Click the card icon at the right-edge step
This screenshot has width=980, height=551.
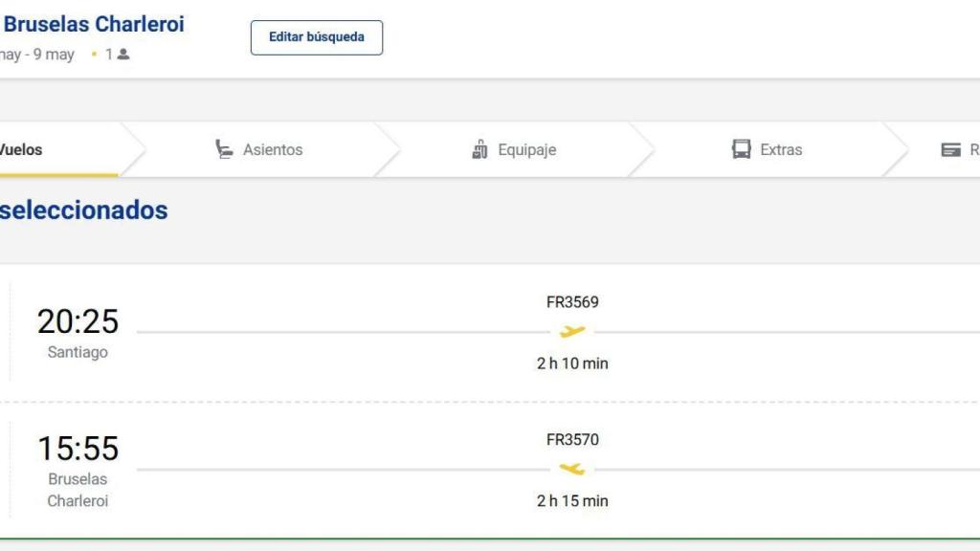coord(950,150)
